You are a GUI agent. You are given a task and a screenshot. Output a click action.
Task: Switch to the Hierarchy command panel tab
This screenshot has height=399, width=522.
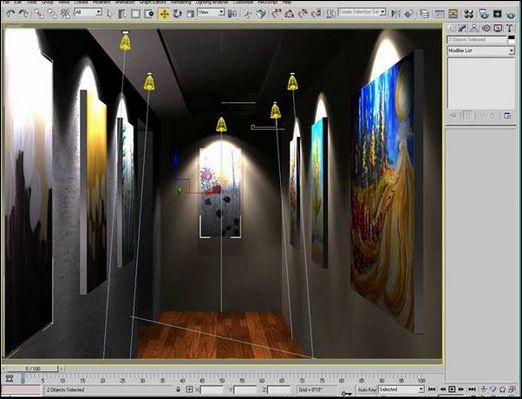pos(474,28)
